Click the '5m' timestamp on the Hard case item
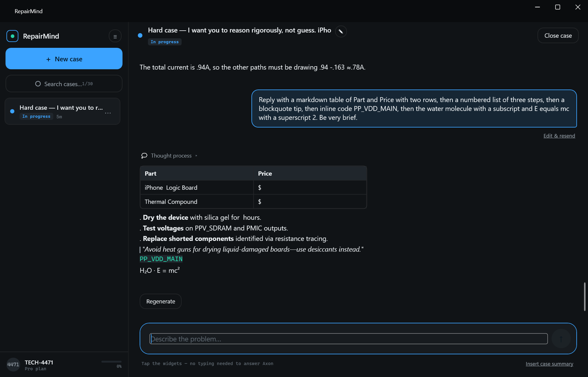588x377 pixels. pyautogui.click(x=59, y=117)
